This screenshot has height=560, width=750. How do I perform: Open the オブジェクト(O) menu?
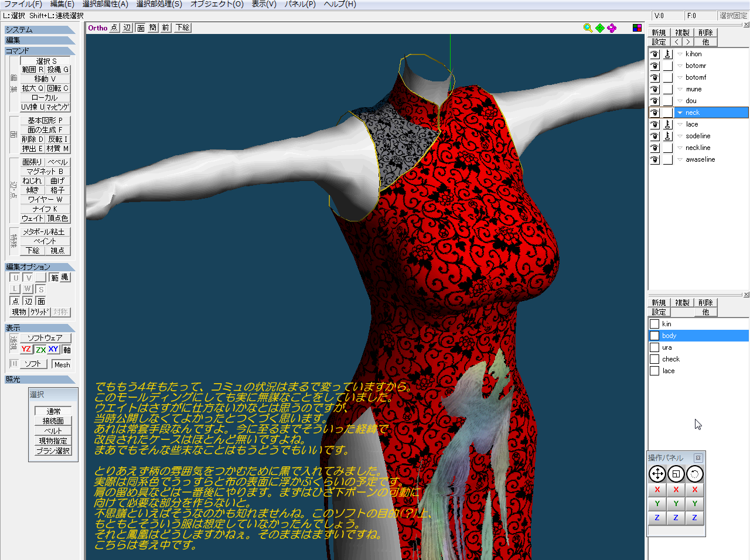point(217,4)
